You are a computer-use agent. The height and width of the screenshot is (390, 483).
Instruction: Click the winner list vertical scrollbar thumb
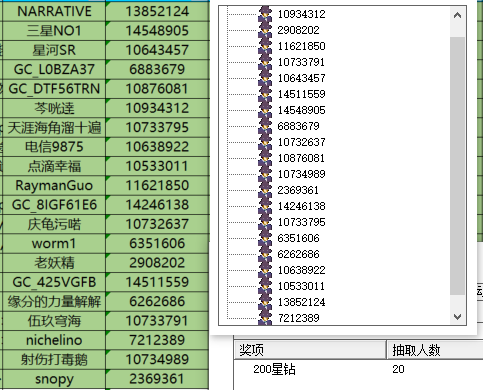457,166
